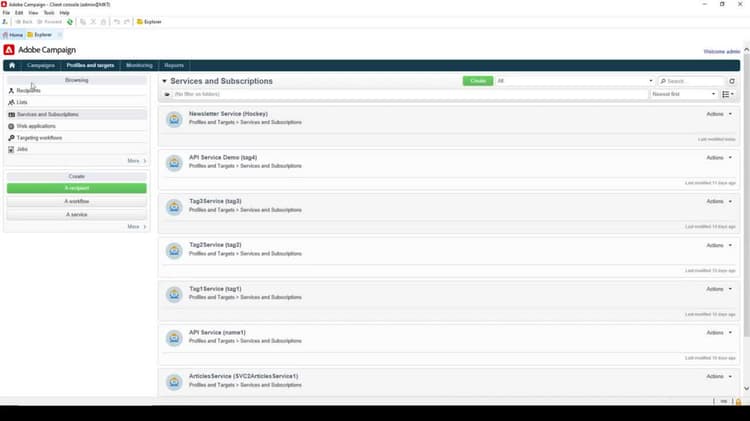Select Services and Subscriptions in Browsing
Image resolution: width=750 pixels, height=421 pixels.
[77, 114]
